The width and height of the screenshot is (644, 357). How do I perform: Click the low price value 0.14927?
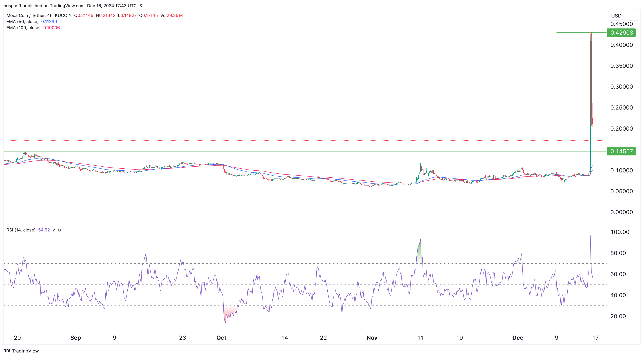(128, 15)
